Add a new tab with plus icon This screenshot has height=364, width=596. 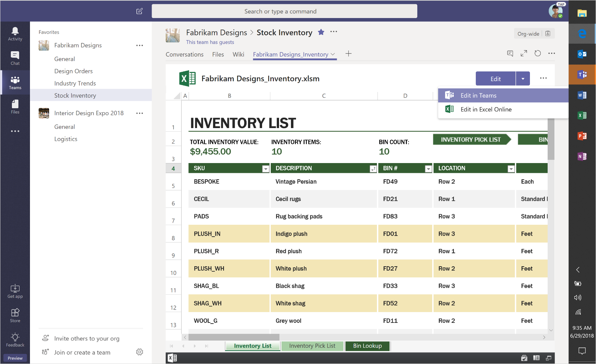pyautogui.click(x=348, y=54)
